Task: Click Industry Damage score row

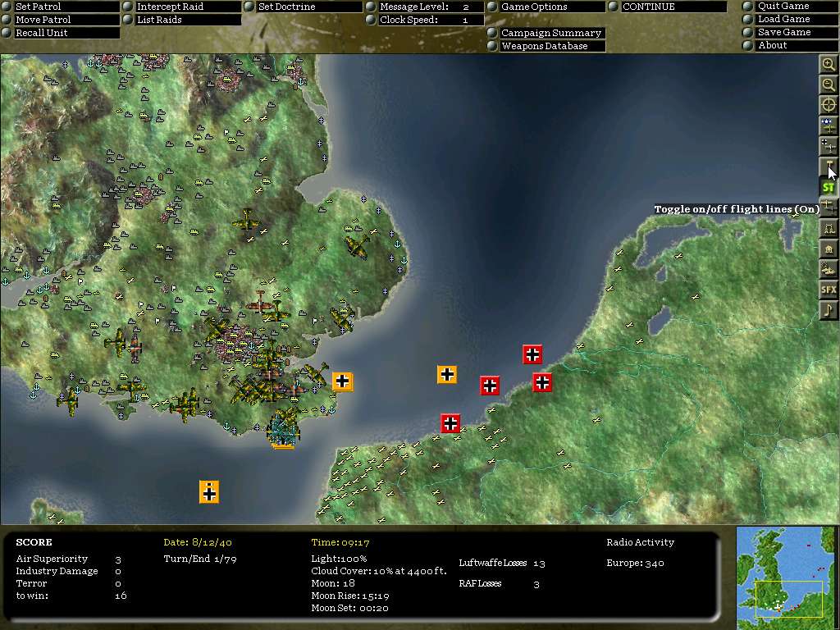Action: [69, 571]
